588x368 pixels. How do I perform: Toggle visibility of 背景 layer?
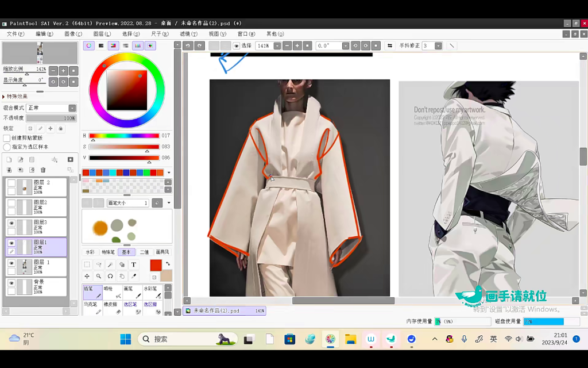click(x=11, y=283)
